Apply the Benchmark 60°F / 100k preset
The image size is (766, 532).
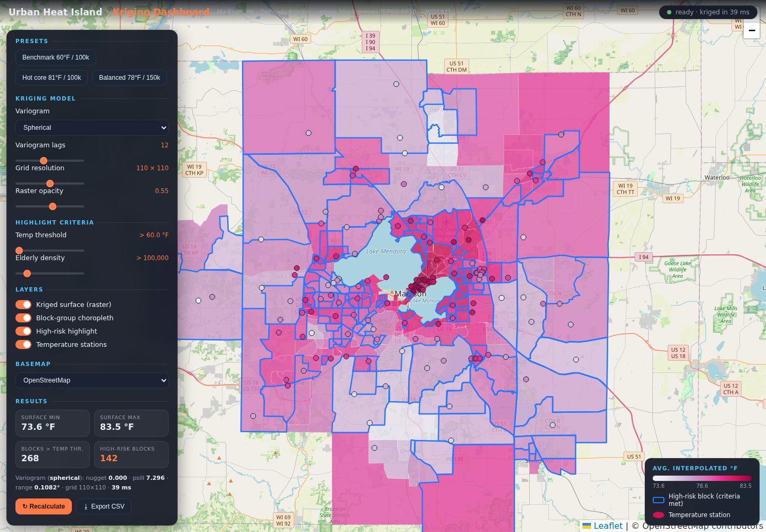pos(56,57)
